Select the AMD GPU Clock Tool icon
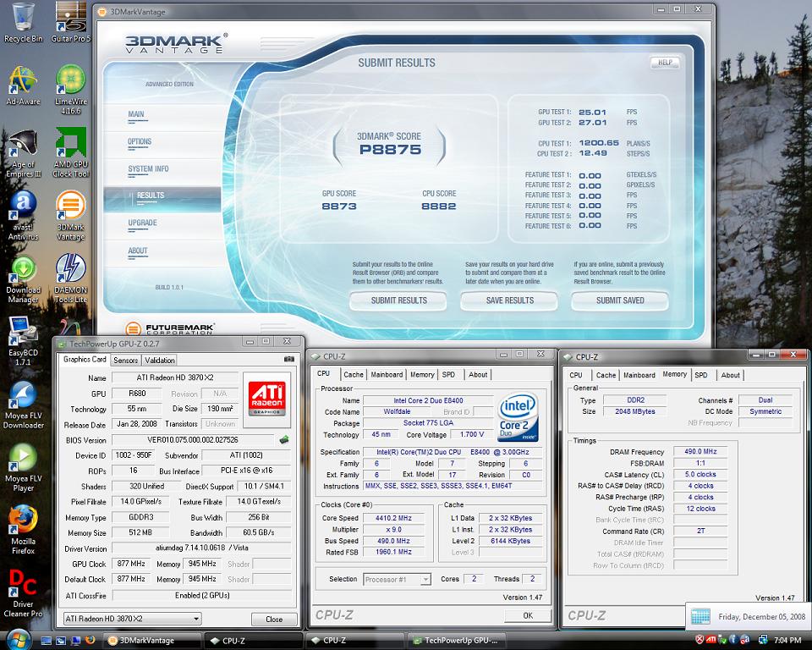 [70, 153]
